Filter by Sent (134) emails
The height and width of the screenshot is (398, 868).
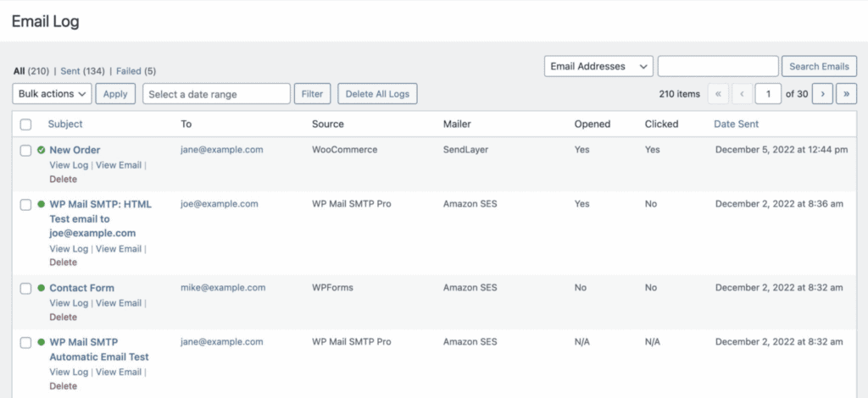point(82,71)
